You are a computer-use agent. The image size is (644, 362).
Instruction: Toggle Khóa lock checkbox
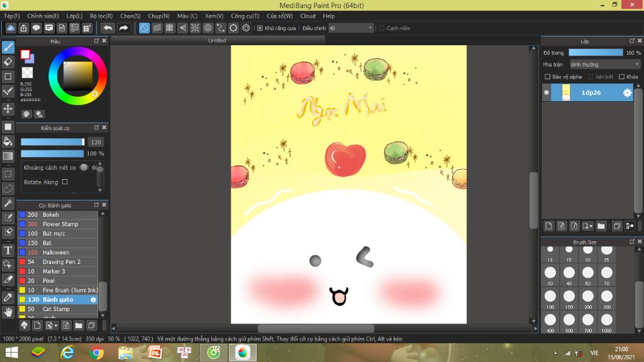(x=622, y=77)
